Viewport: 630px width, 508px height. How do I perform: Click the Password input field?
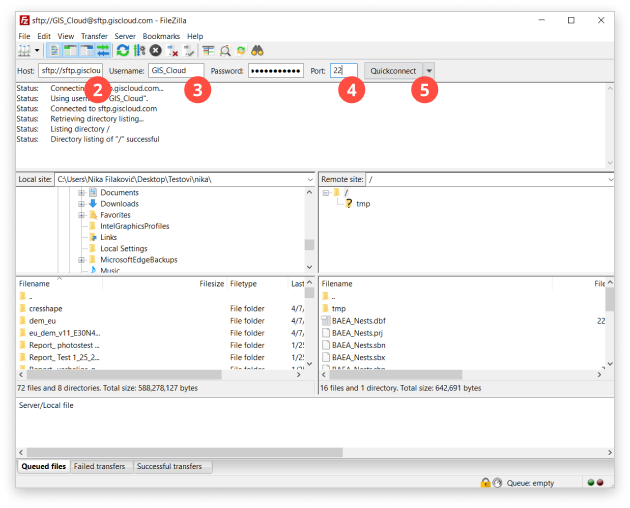[x=276, y=71]
